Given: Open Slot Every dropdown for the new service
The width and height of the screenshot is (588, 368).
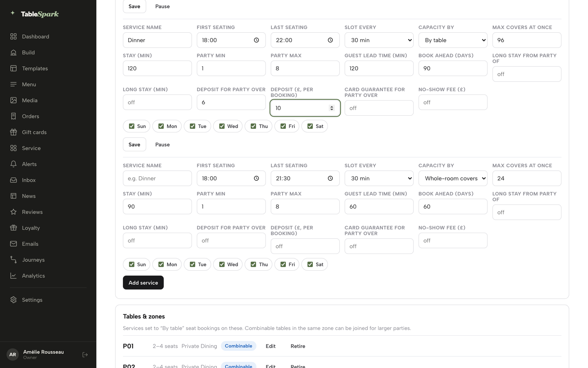Looking at the screenshot, I should click(x=379, y=178).
